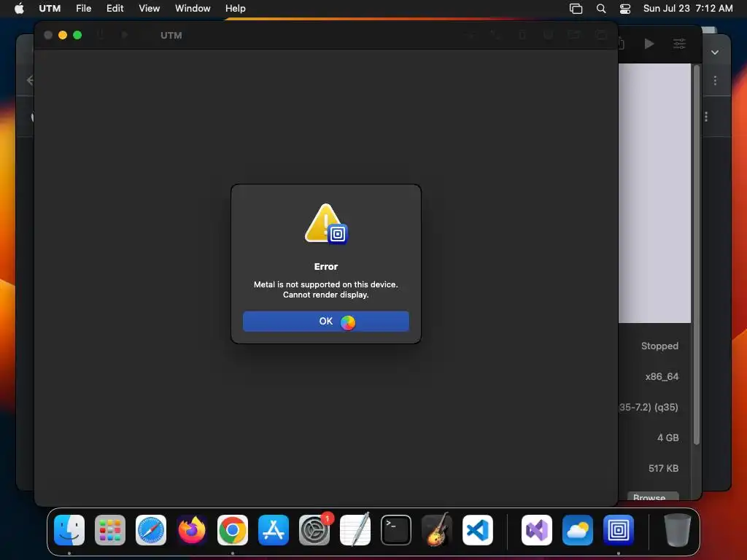747x560 pixels.
Task: Click the date and time in menu bar
Action: pyautogui.click(x=688, y=9)
